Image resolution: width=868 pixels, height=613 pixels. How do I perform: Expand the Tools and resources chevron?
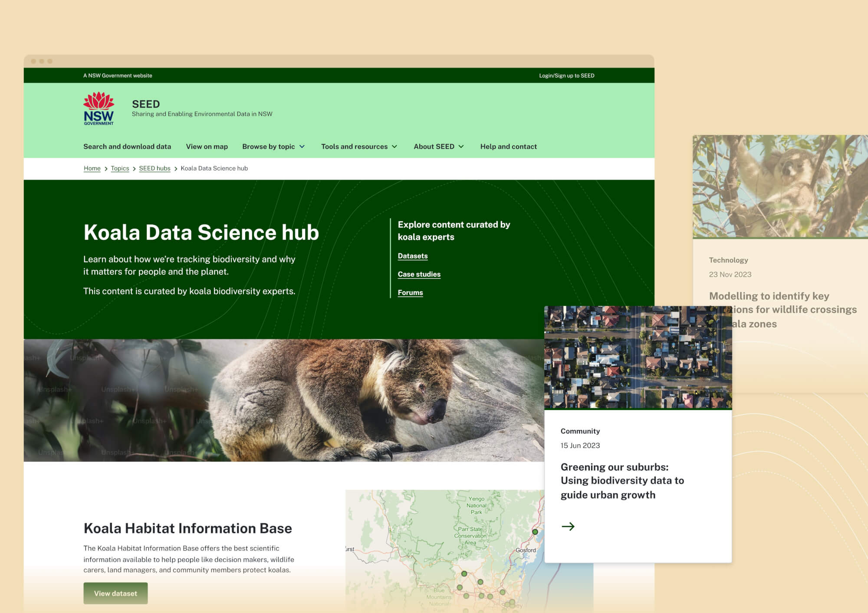pos(395,147)
